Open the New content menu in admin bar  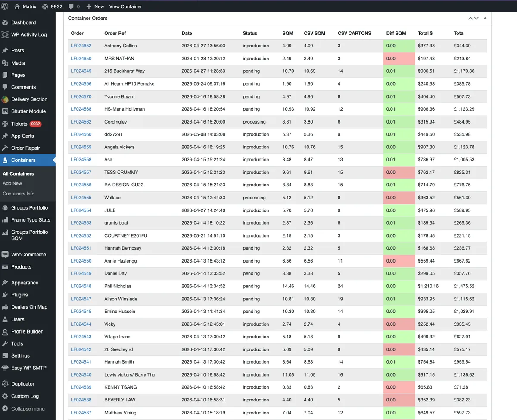pyautogui.click(x=95, y=6)
